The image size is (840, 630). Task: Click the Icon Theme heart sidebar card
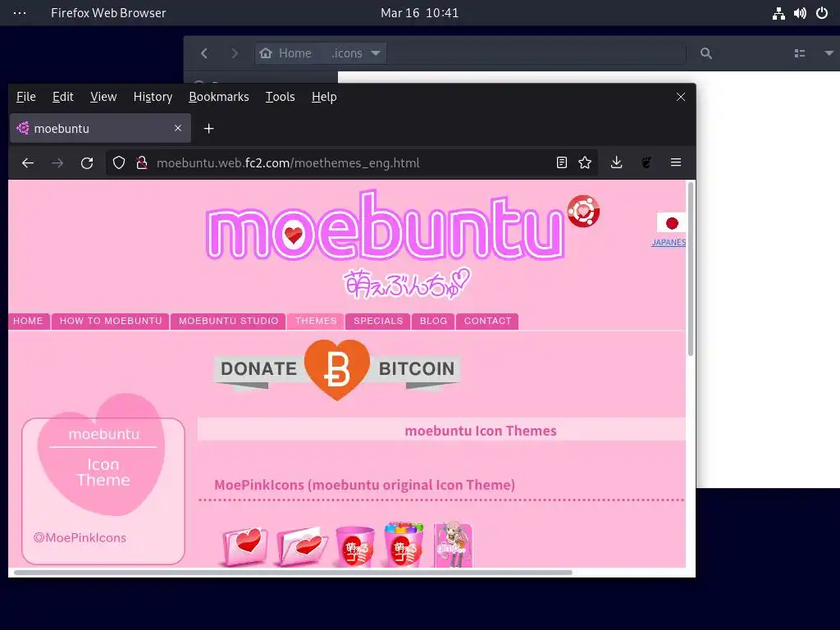tap(103, 479)
